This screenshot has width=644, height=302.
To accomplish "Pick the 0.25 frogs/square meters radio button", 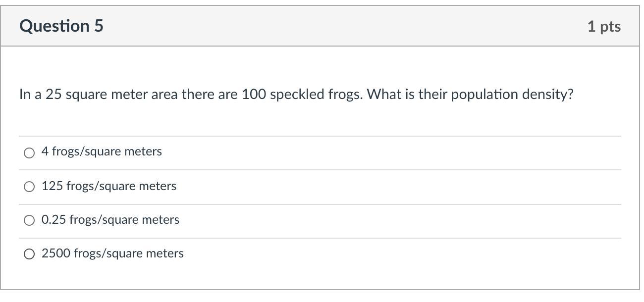I will tap(29, 220).
